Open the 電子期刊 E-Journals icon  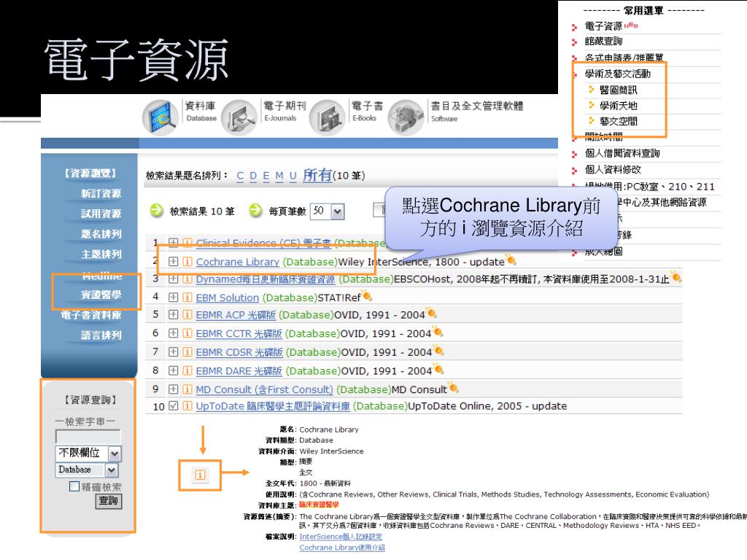coord(239,117)
